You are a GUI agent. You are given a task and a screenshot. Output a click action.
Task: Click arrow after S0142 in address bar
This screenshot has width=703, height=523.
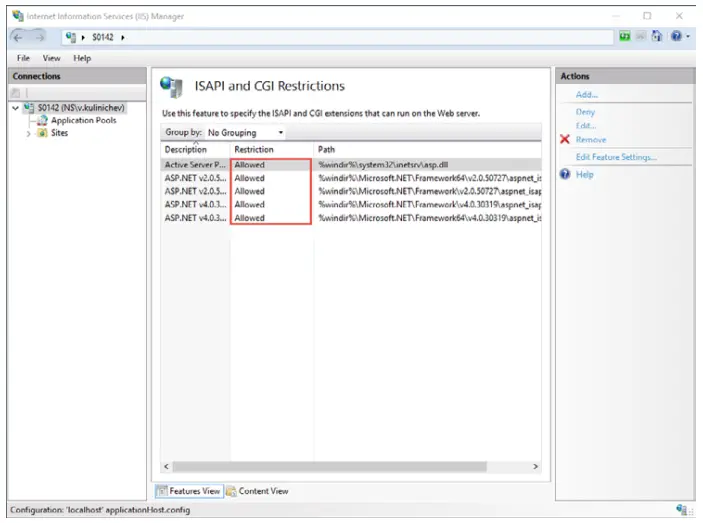point(122,38)
